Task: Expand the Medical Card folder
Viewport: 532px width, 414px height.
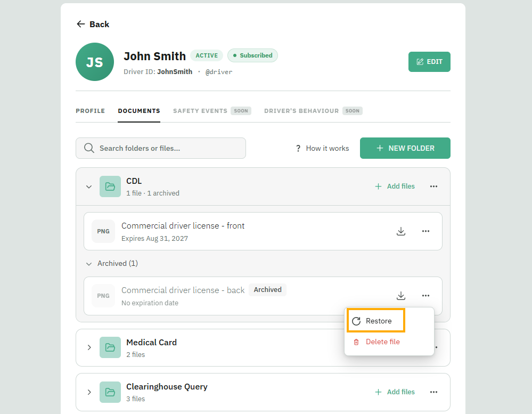Action: pyautogui.click(x=89, y=347)
